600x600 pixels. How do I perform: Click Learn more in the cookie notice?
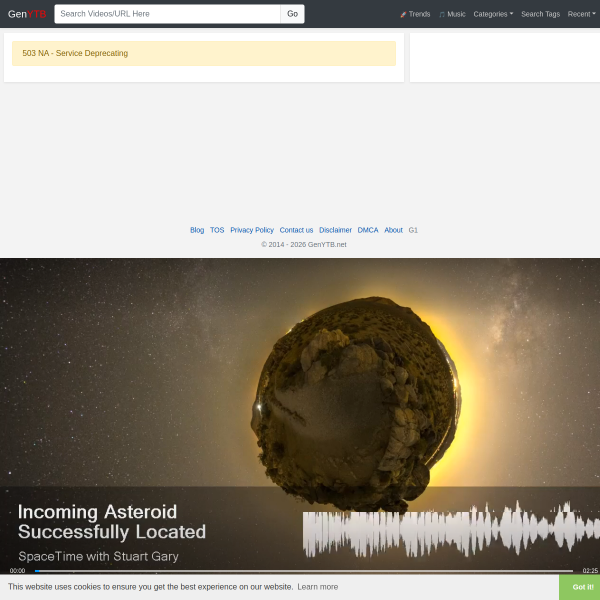coord(318,587)
